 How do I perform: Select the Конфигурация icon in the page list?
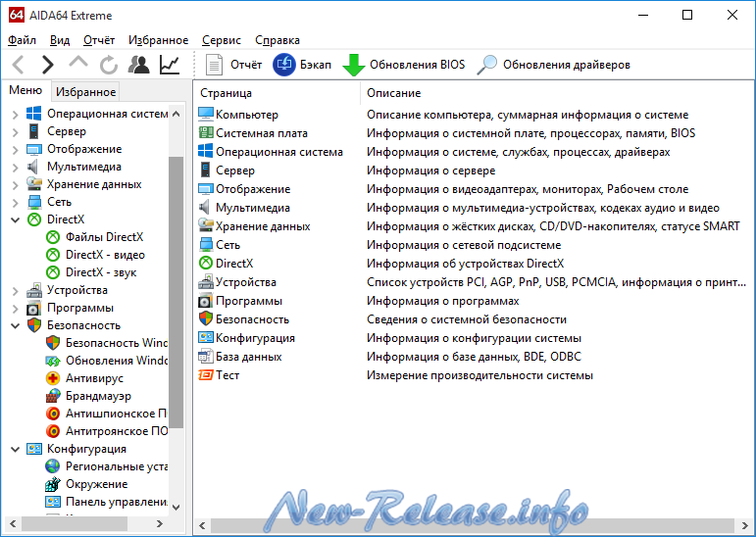tap(206, 337)
